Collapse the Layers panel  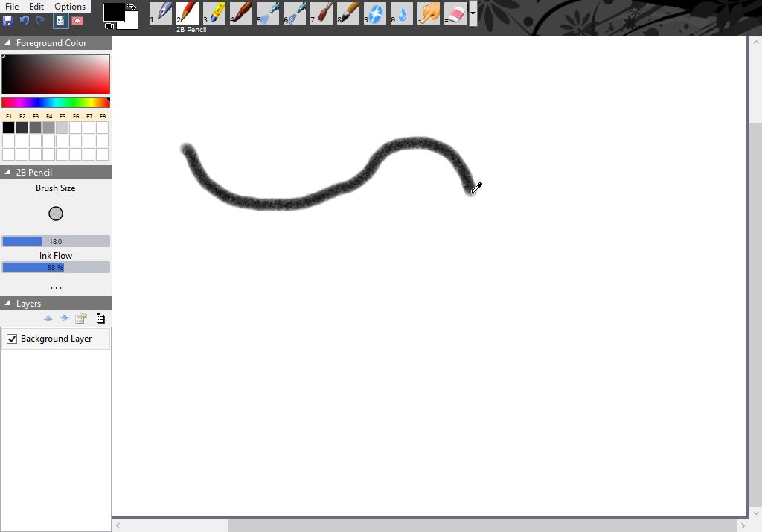(7, 303)
